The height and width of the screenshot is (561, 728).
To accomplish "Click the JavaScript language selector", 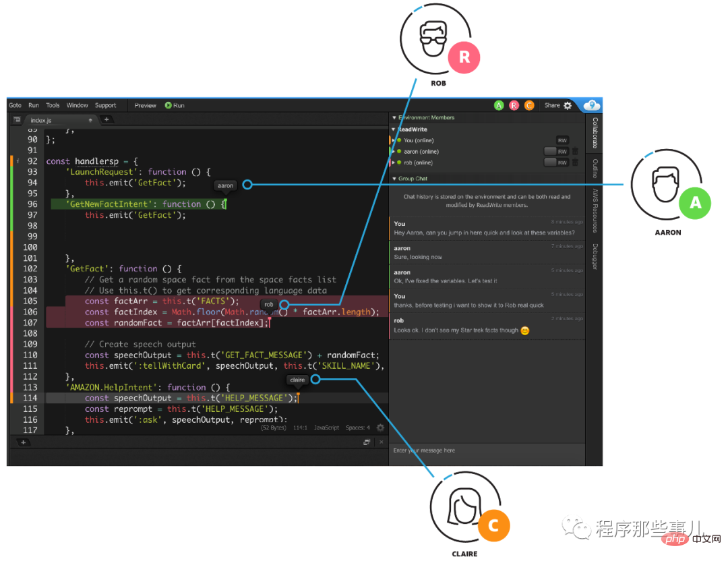I will click(x=326, y=427).
